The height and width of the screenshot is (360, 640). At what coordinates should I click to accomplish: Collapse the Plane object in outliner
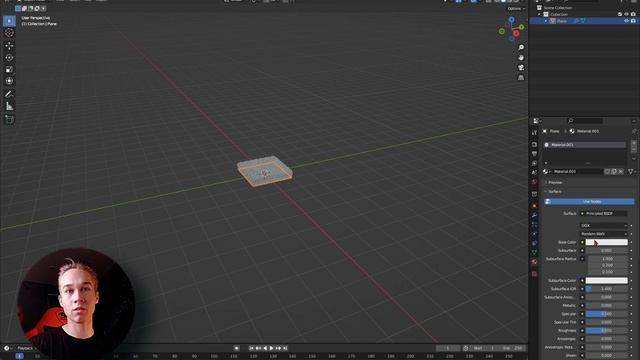pyautogui.click(x=546, y=21)
